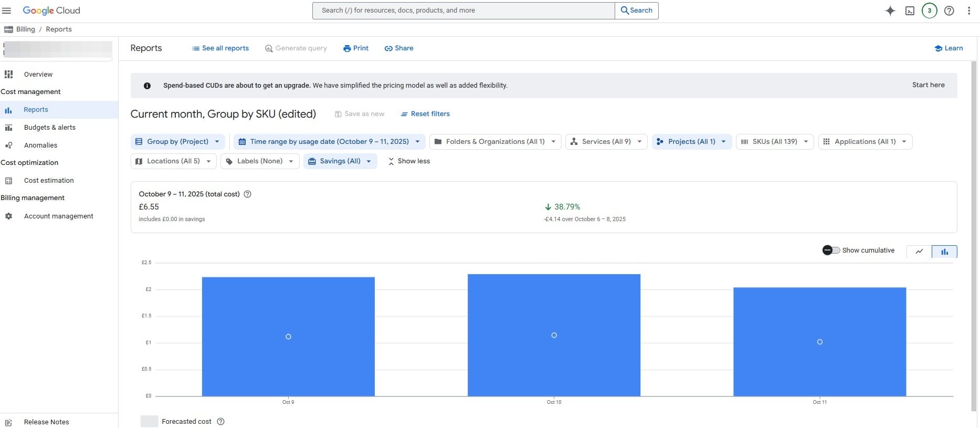The height and width of the screenshot is (428, 980).
Task: Expand the Group by (Project) dropdown
Action: 178,141
